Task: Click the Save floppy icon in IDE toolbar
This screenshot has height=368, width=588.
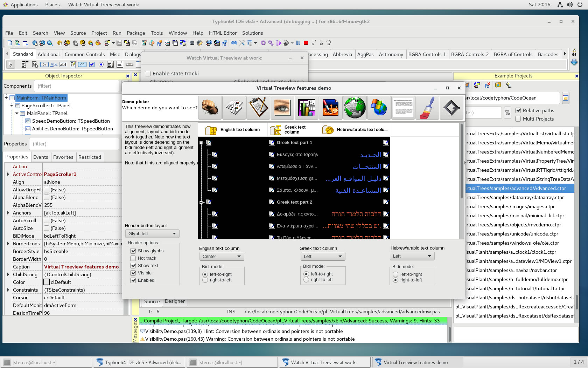Action: 119,43
